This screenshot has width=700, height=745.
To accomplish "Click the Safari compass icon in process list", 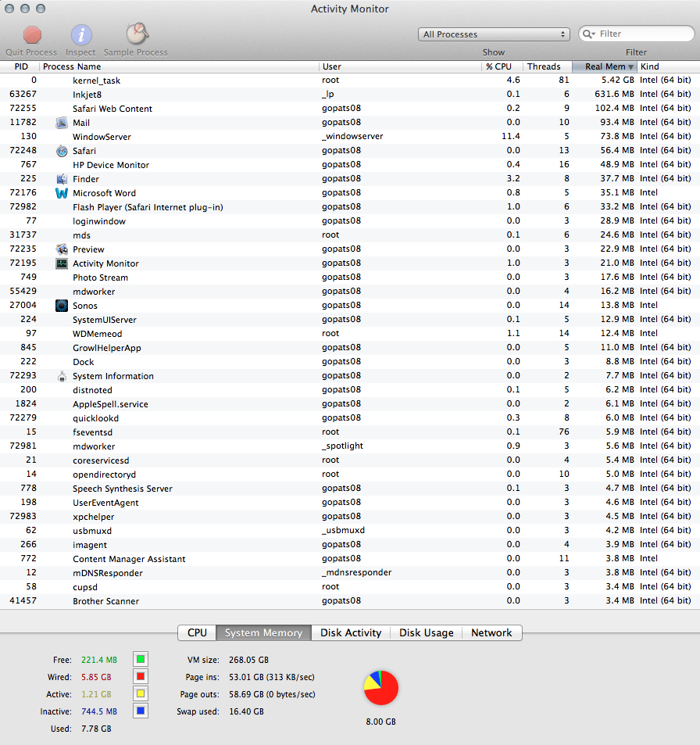I will pyautogui.click(x=62, y=151).
